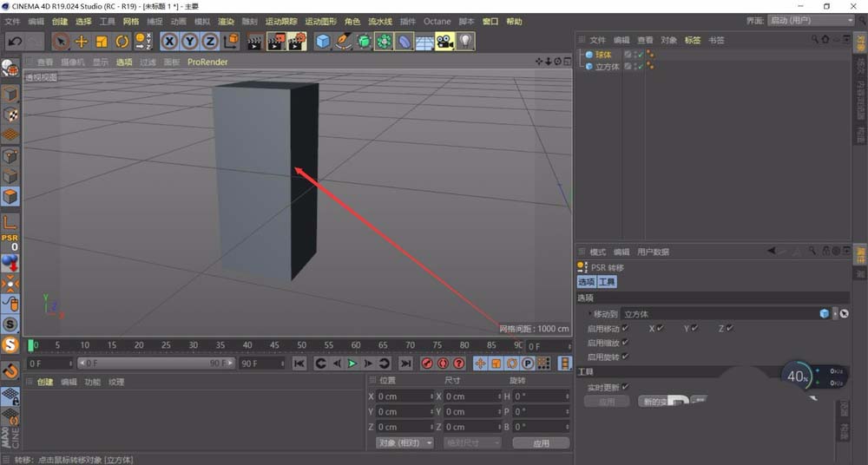Click the Light object bulb icon
This screenshot has height=465, width=868.
pos(466,41)
